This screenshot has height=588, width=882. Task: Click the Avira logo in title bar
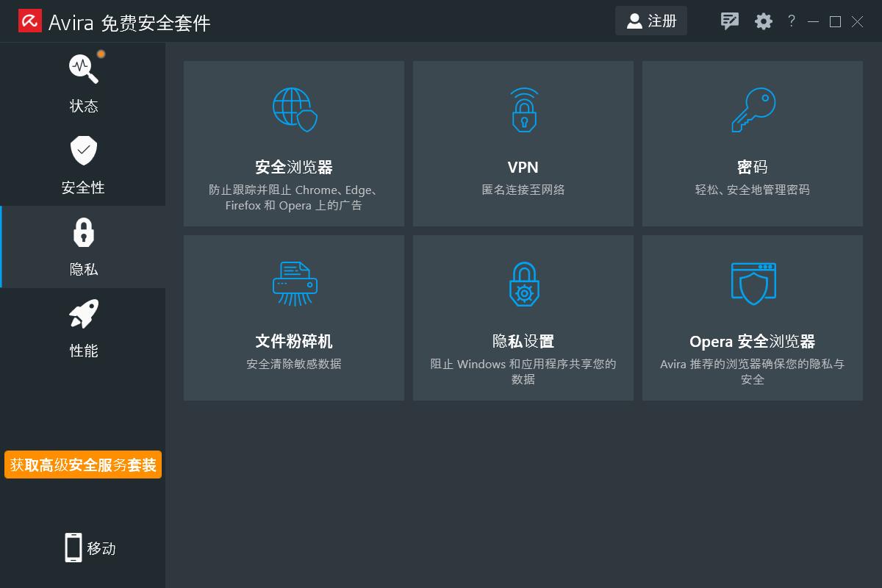[x=32, y=21]
